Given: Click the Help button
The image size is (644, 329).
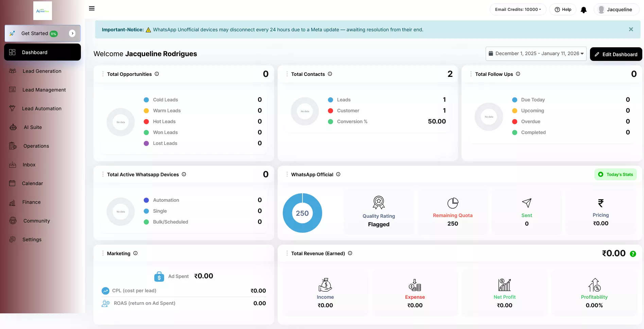Looking at the screenshot, I should pos(563,10).
